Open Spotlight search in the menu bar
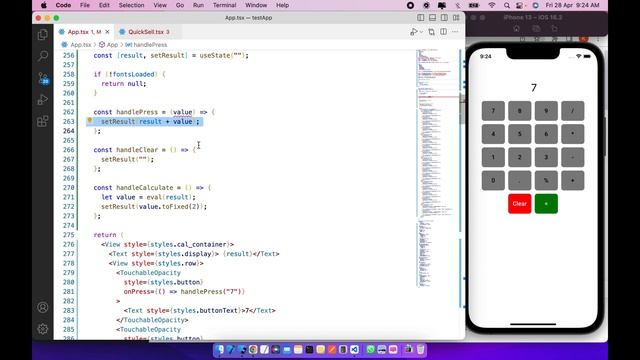640x360 pixels. 507,5
